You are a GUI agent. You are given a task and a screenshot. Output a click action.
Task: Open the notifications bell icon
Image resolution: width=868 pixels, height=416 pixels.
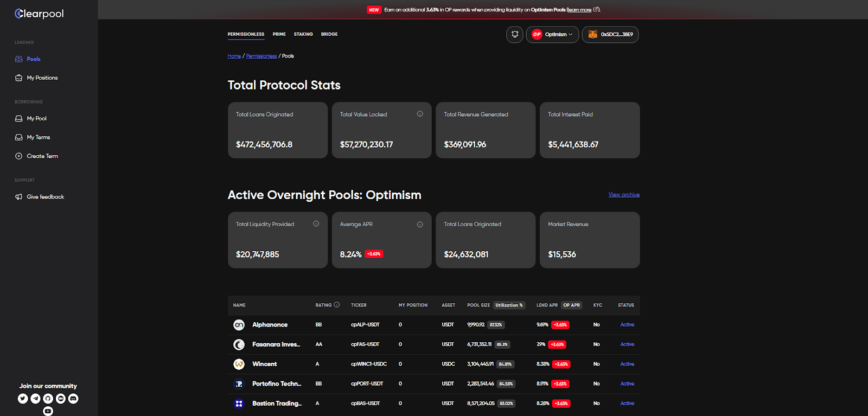coord(515,34)
